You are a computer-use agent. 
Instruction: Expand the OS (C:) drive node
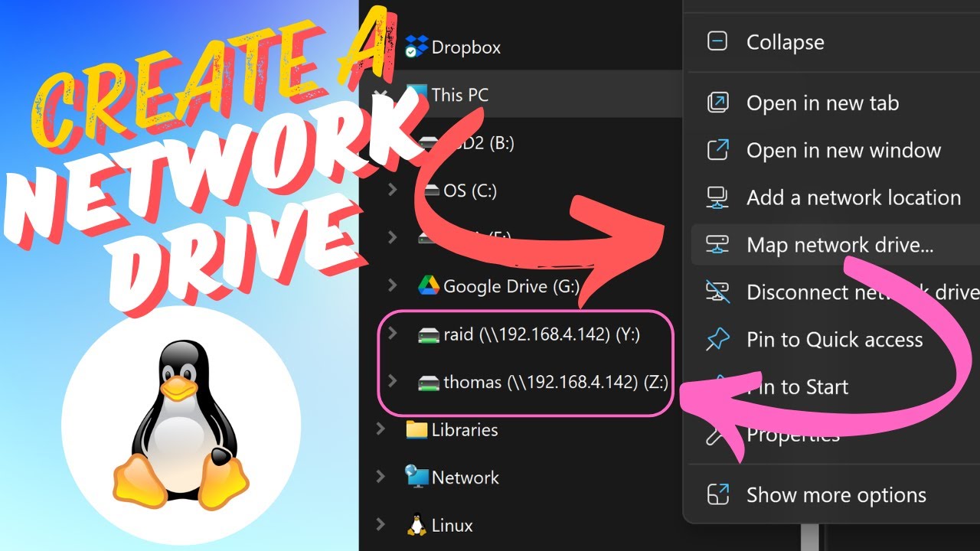click(392, 191)
